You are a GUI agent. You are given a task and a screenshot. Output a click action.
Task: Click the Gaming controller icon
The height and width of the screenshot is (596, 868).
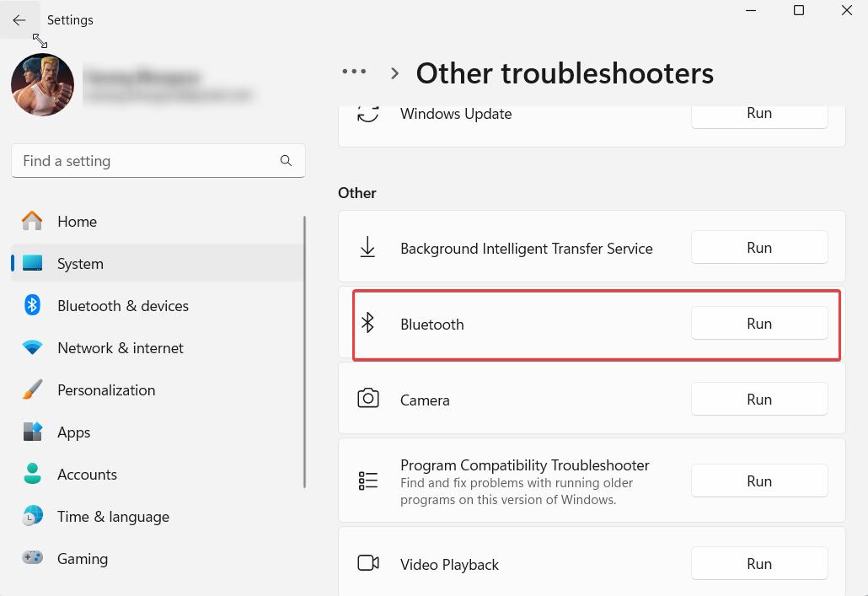(32, 558)
